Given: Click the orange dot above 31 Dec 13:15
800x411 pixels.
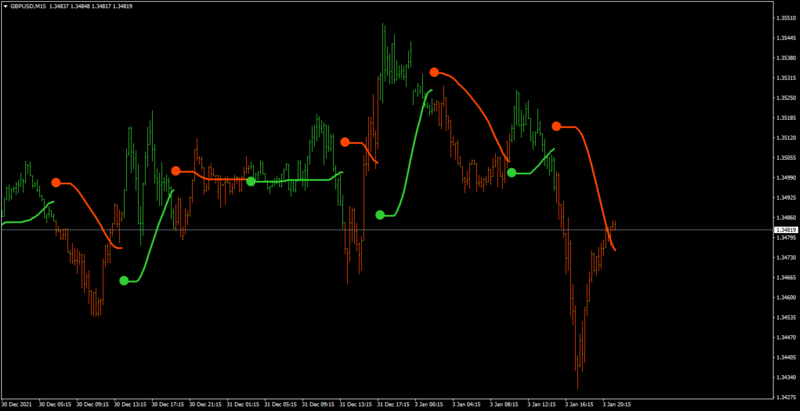Looking at the screenshot, I should (345, 142).
